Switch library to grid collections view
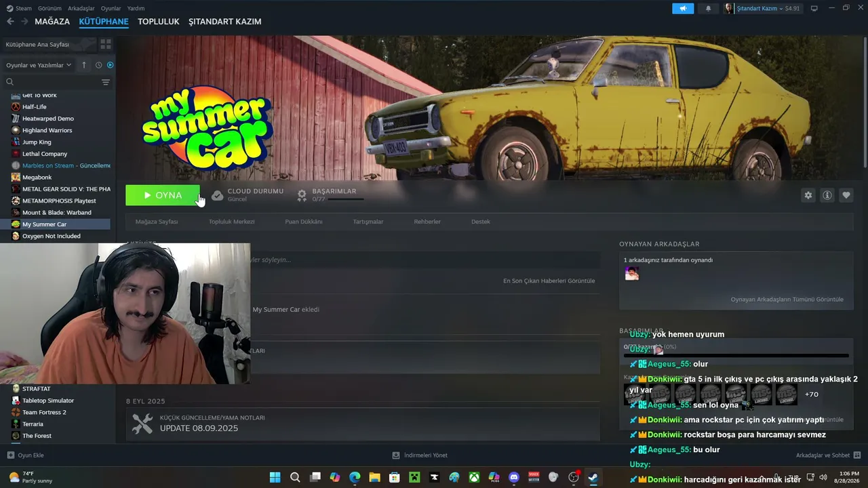The image size is (868, 488). pos(106,44)
